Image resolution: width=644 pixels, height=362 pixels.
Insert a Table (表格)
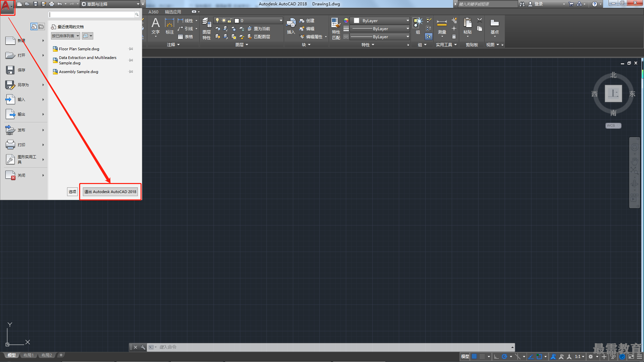[185, 37]
